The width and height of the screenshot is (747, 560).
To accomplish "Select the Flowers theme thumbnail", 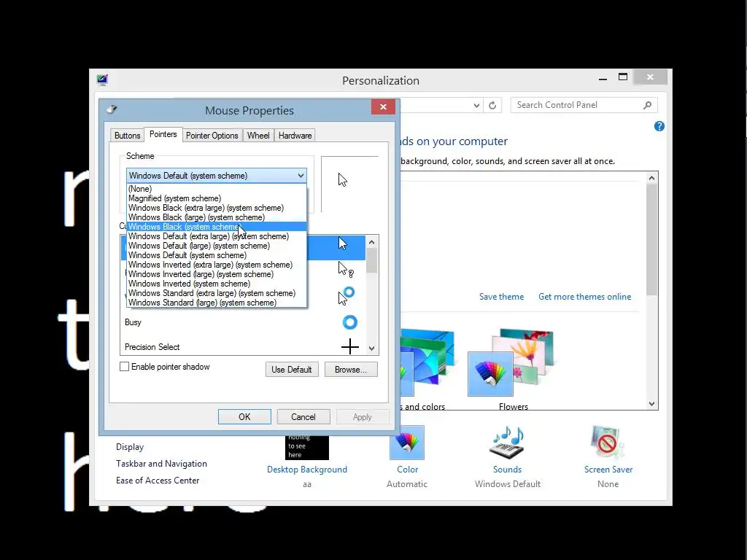I will pos(512,363).
